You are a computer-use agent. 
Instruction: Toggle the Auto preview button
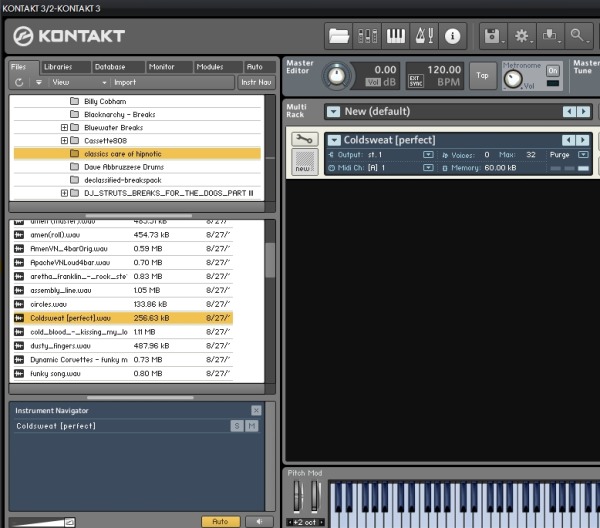coord(220,521)
